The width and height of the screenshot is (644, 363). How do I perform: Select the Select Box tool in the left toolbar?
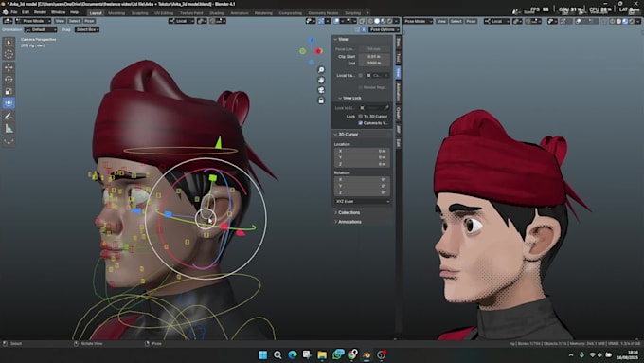9,43
